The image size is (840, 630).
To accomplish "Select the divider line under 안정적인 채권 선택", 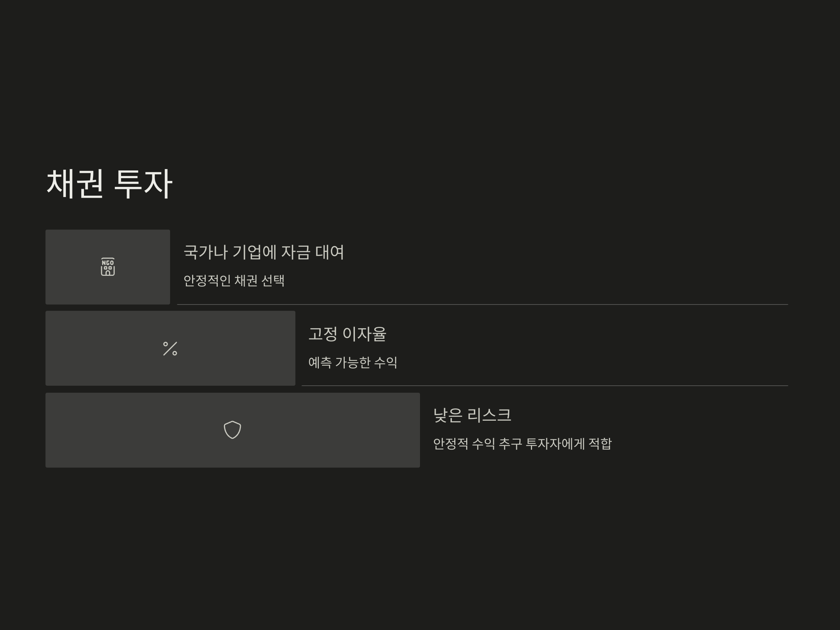I will click(x=482, y=304).
